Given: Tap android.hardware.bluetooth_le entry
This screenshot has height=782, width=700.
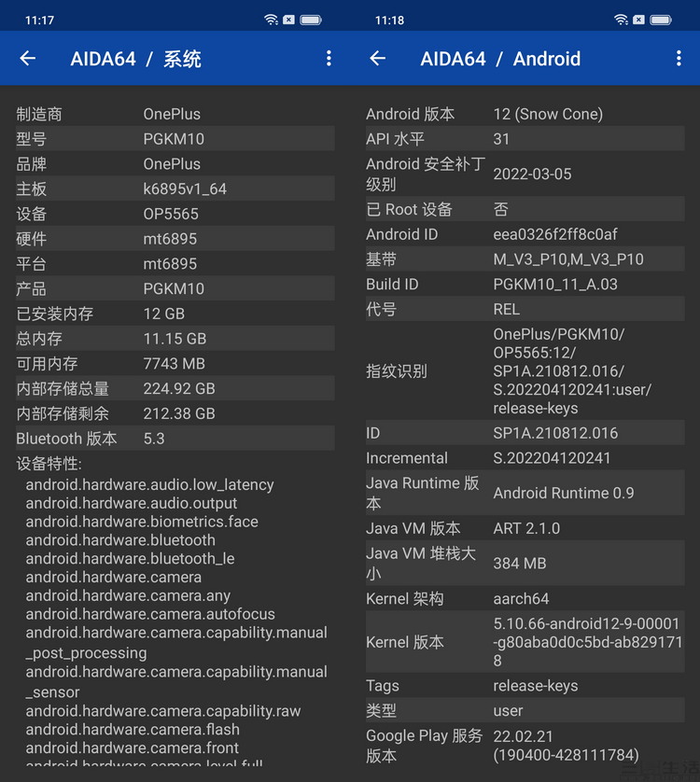Looking at the screenshot, I should tap(130, 559).
